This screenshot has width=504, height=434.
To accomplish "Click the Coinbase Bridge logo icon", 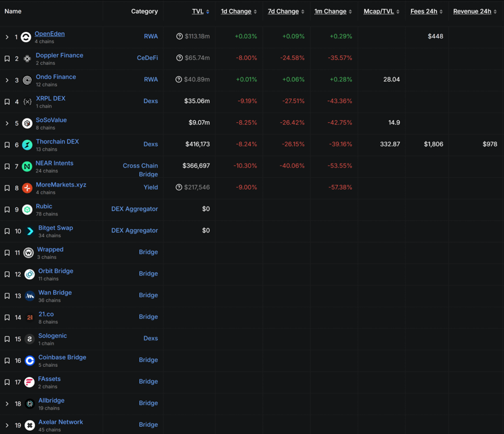I will [x=30, y=361].
